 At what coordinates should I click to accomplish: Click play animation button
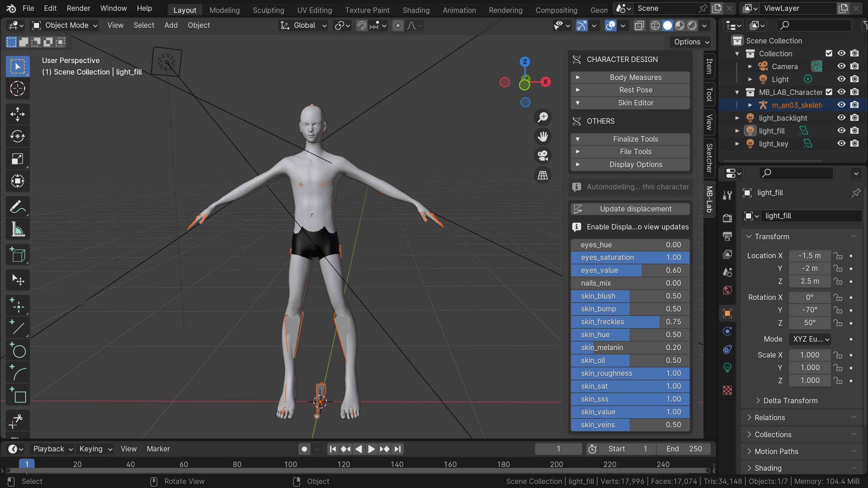pyautogui.click(x=371, y=449)
